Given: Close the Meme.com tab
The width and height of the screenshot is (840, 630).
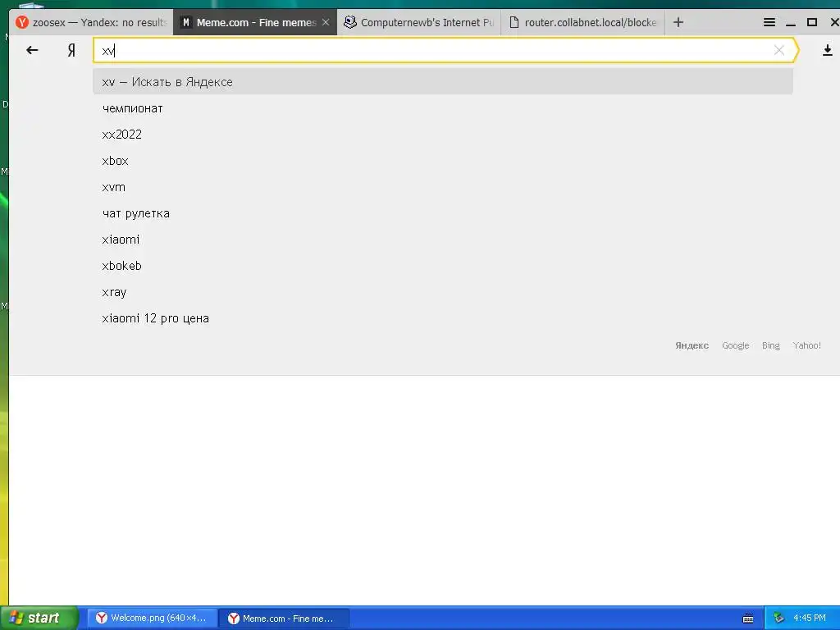Looking at the screenshot, I should click(326, 22).
